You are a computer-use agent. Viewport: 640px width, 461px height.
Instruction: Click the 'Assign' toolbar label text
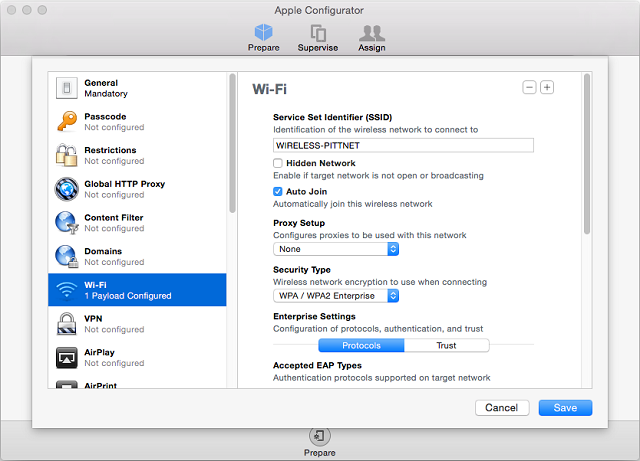click(x=372, y=48)
